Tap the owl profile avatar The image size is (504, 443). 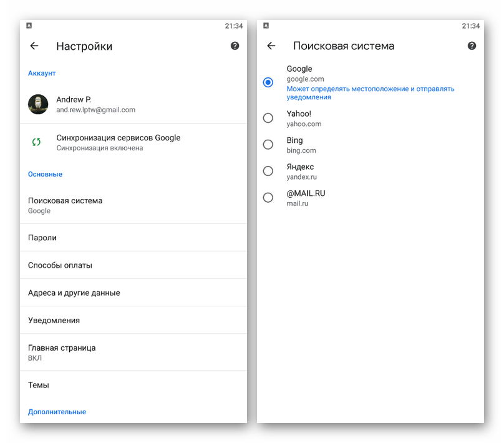click(38, 104)
